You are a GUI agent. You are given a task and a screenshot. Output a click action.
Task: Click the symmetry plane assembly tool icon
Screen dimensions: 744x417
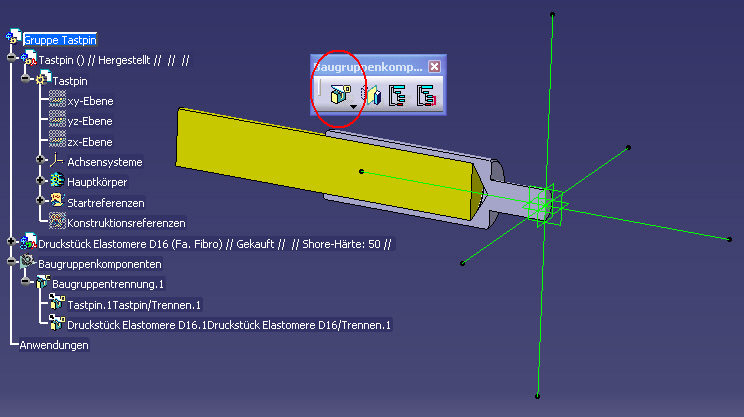click(x=371, y=95)
